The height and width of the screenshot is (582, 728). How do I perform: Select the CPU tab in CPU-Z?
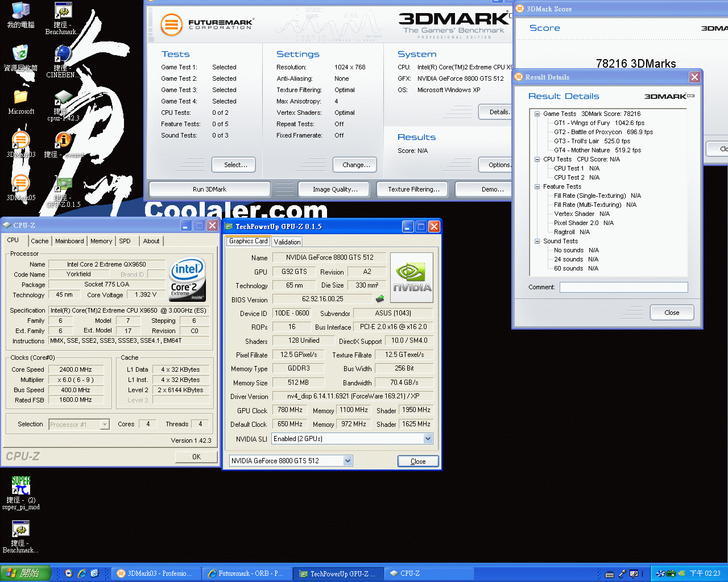[13, 240]
